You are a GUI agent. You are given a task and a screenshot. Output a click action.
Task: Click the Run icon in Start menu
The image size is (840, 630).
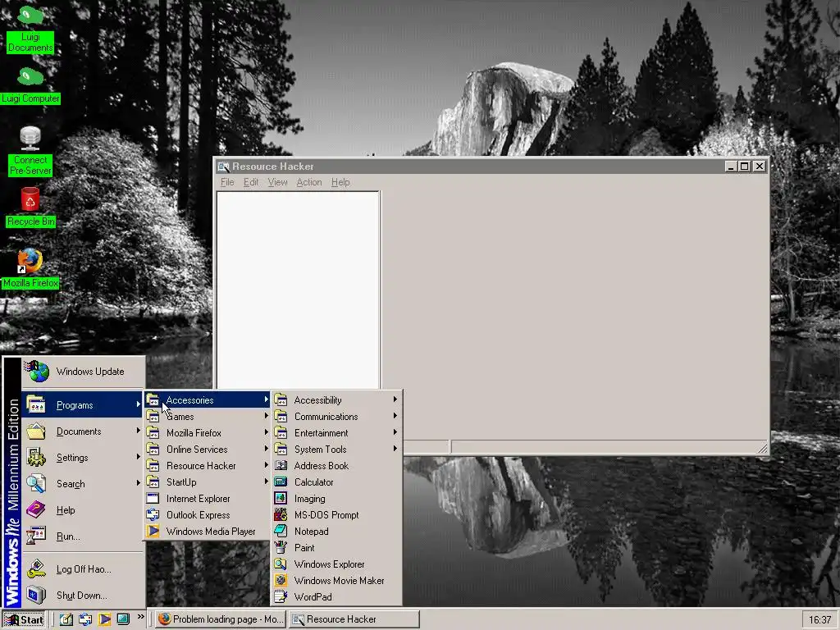pyautogui.click(x=36, y=536)
